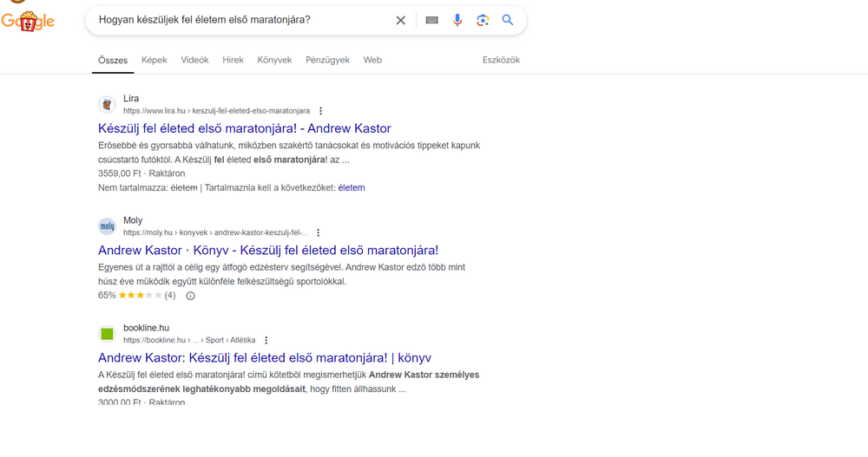
Task: Start voice search with microphone icon
Action: (x=457, y=21)
